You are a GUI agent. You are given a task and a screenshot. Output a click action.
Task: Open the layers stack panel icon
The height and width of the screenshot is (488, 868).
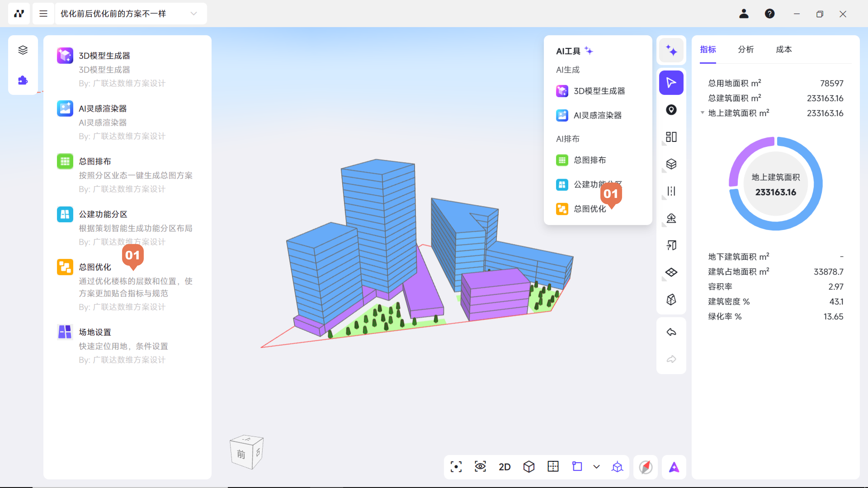pyautogui.click(x=23, y=50)
